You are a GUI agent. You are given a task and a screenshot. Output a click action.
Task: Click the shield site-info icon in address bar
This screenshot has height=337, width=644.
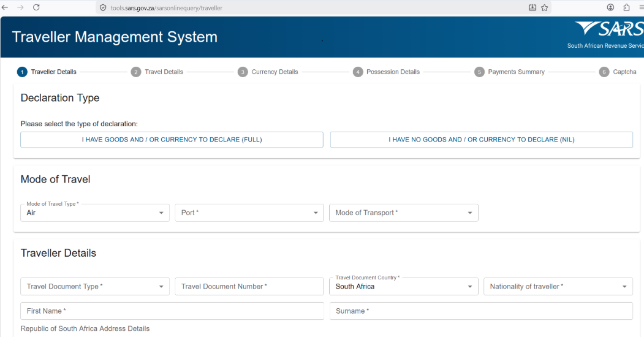(103, 8)
